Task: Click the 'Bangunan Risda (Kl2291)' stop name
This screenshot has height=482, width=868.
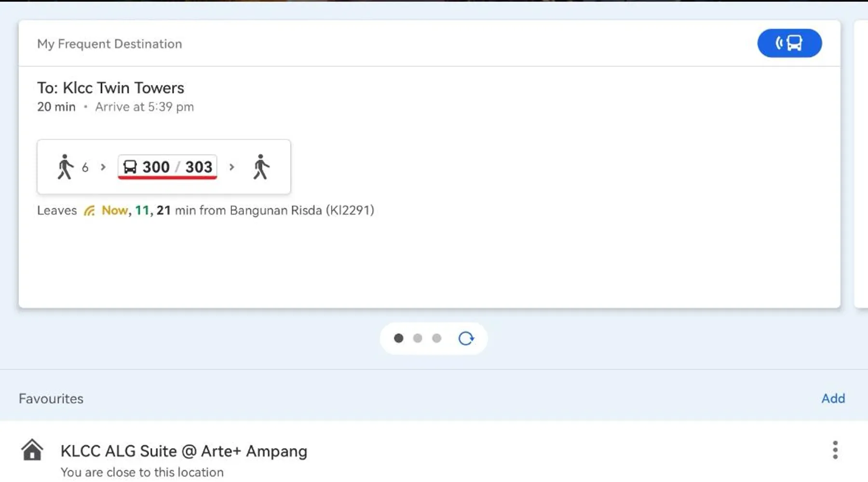Action: (x=302, y=211)
